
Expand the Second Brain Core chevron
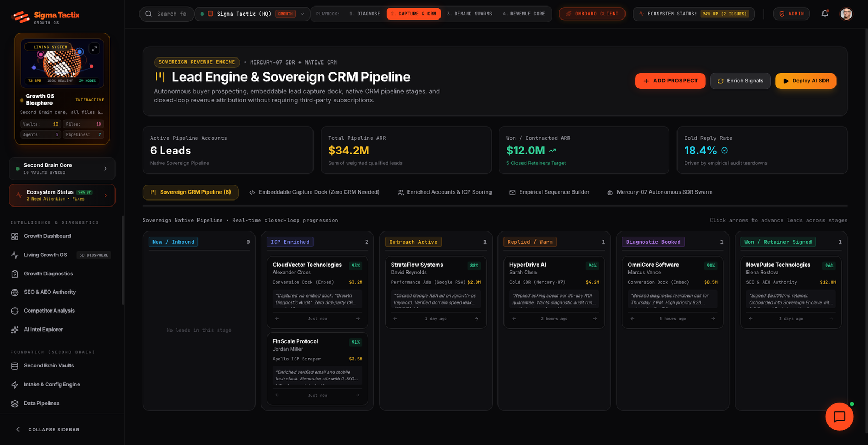[x=105, y=169]
